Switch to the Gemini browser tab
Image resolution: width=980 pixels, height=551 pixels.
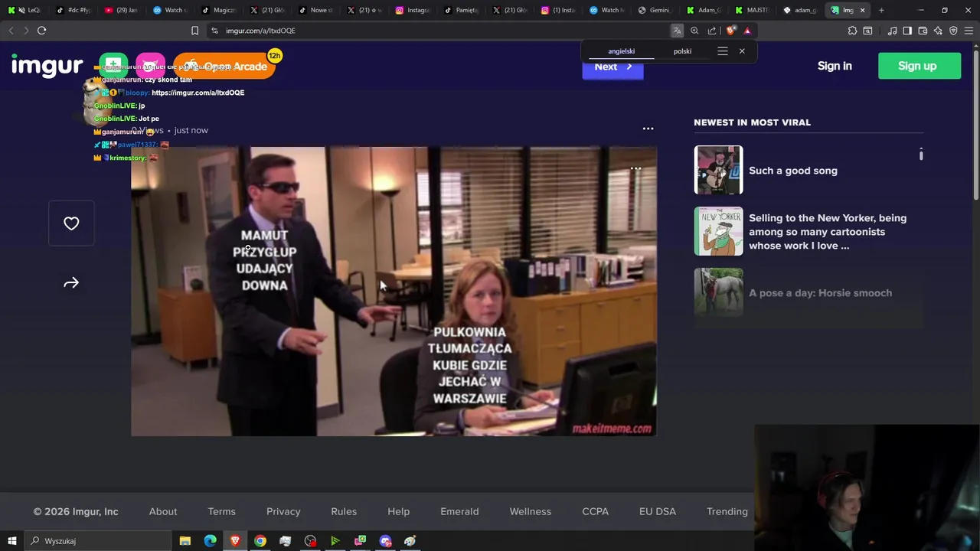tap(654, 10)
